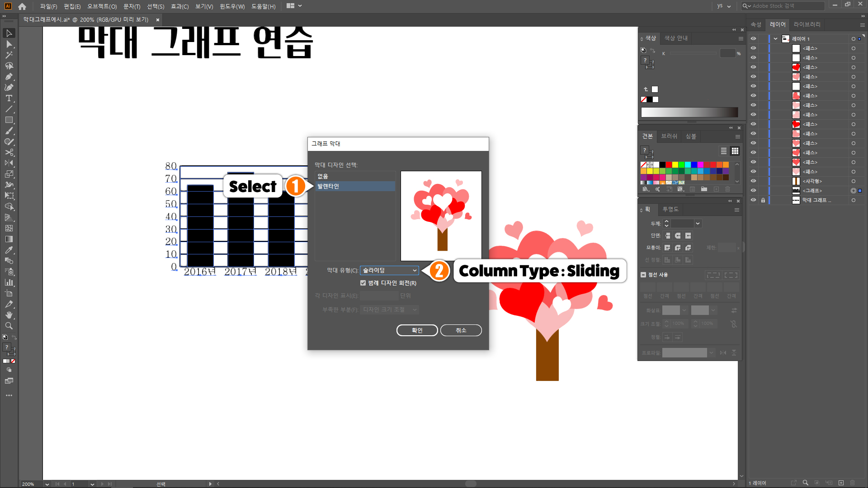Select the Type tool
Screen dimensions: 868x488
tap(9, 98)
